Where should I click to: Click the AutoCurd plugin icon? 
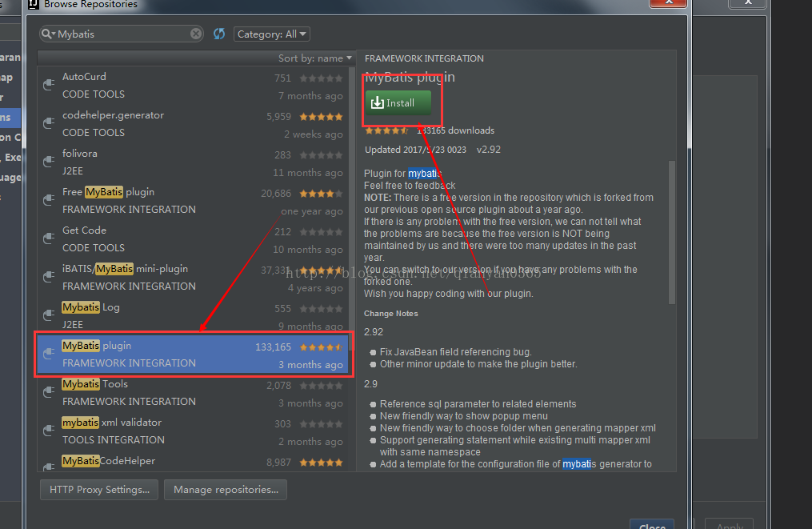coord(49,85)
